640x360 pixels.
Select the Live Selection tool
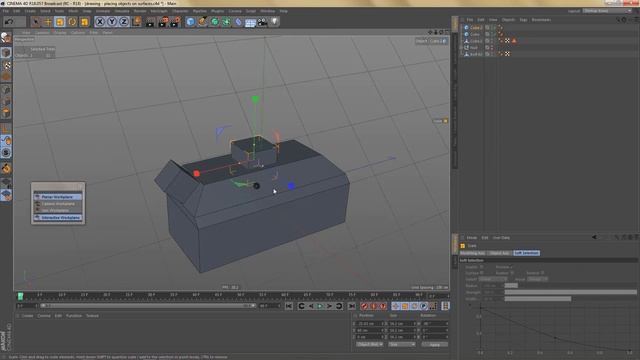pyautogui.click(x=36, y=22)
